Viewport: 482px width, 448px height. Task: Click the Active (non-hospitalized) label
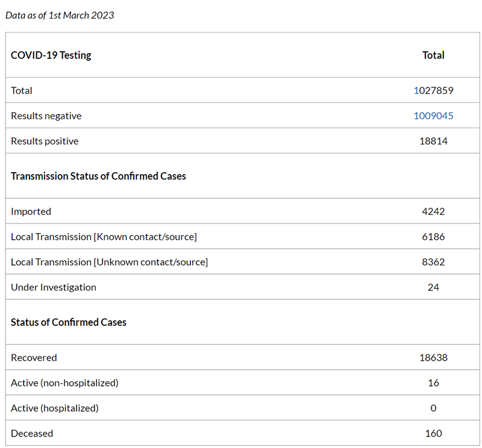tap(64, 383)
